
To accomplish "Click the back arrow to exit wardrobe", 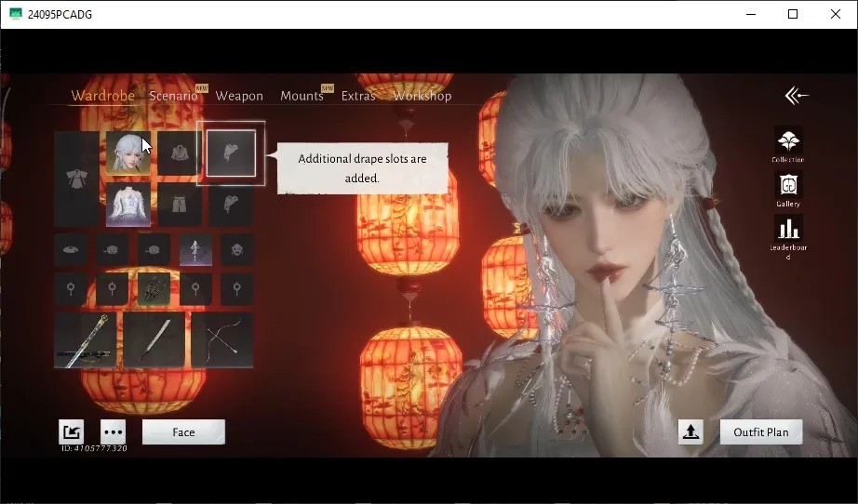I will click(x=797, y=96).
